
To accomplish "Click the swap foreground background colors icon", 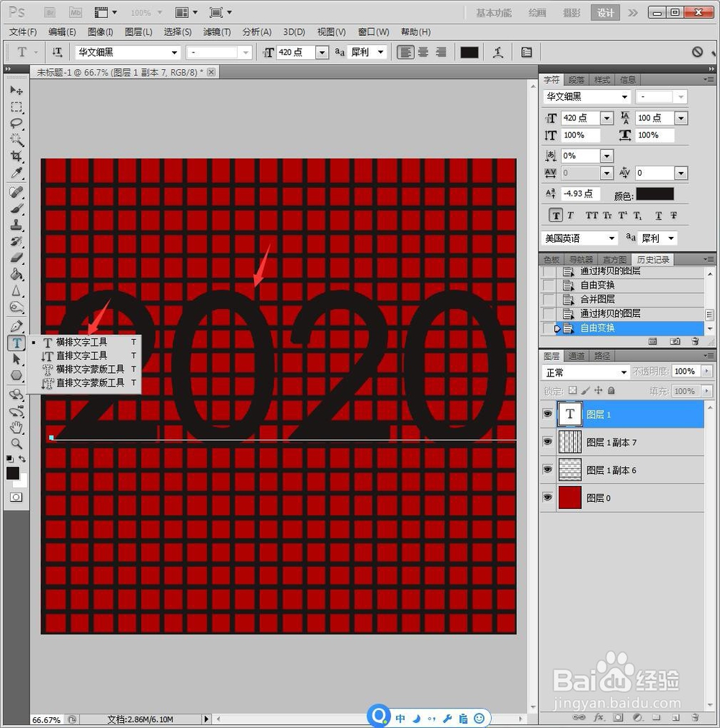I will click(x=22, y=459).
